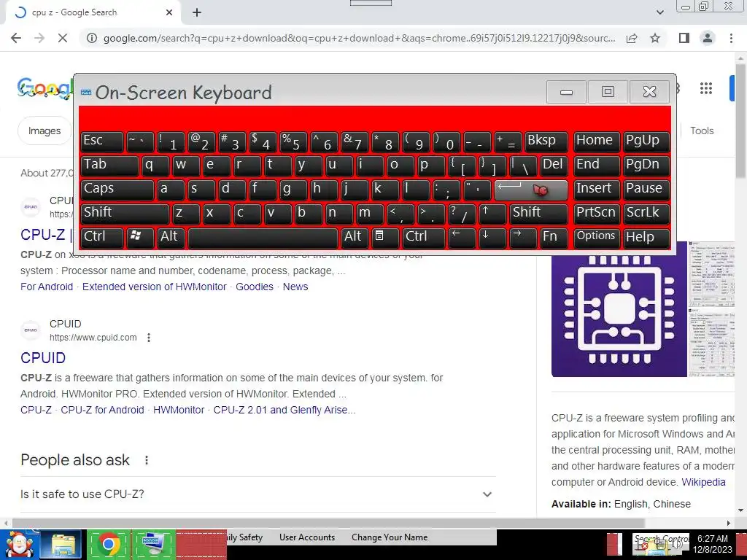
Task: Open People also ask options menu
Action: (x=147, y=460)
